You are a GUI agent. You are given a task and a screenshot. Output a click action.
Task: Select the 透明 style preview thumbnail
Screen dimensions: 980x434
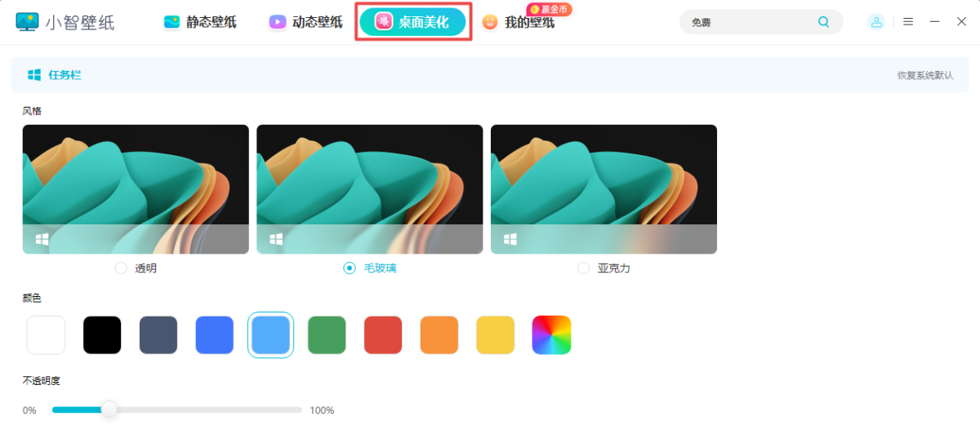[x=136, y=189]
